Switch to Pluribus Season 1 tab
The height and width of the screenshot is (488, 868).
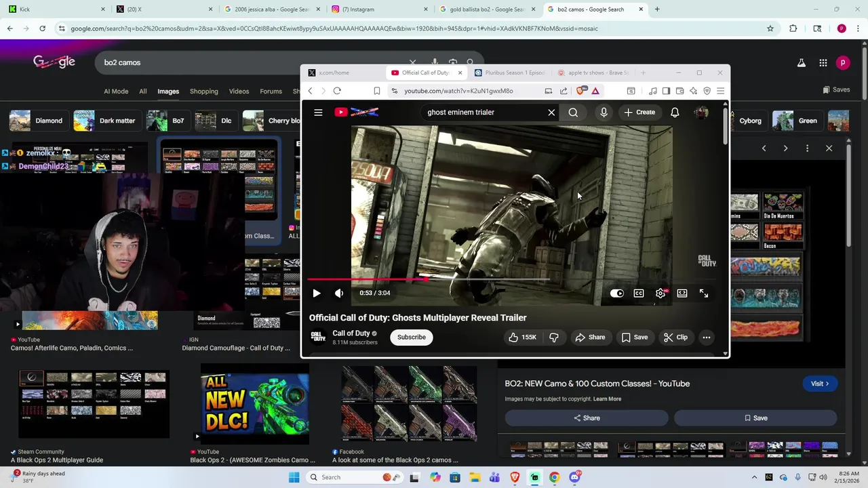[509, 73]
